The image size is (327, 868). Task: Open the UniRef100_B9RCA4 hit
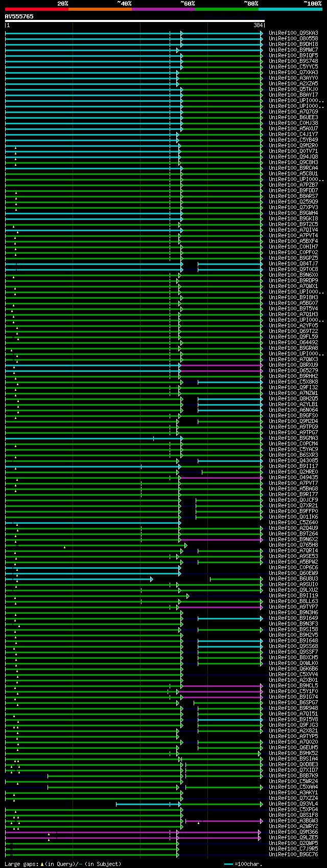pos(293,168)
